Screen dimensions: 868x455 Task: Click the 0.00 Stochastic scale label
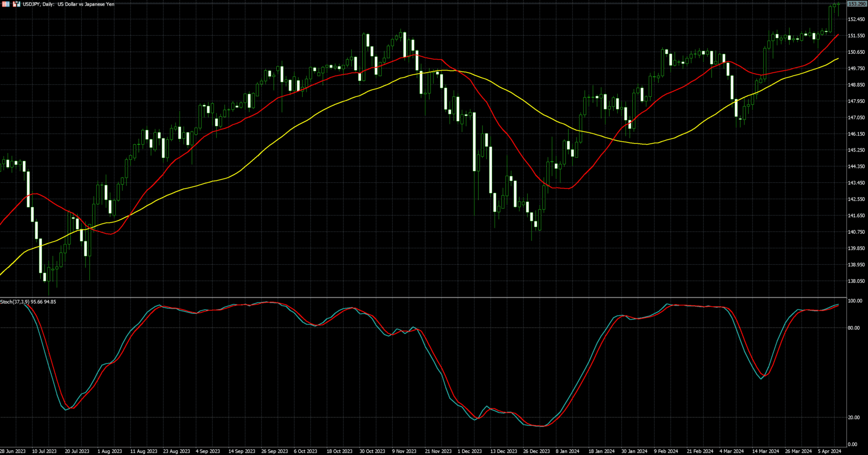click(x=852, y=444)
